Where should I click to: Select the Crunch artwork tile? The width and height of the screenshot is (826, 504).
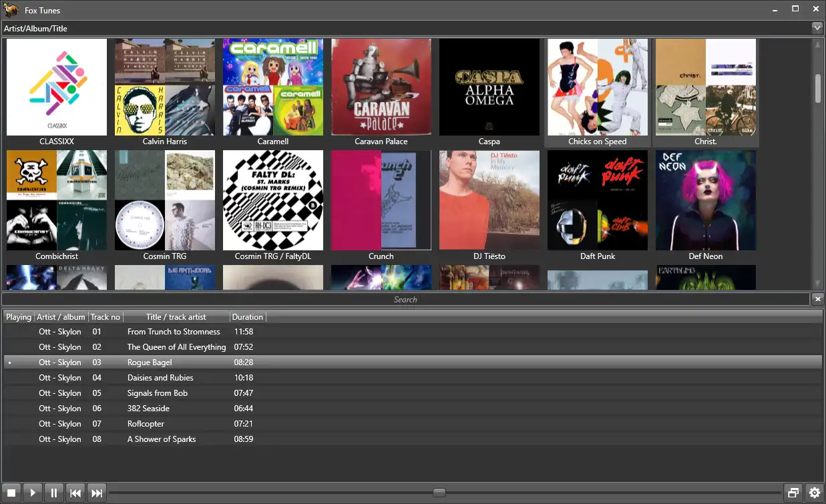[381, 200]
